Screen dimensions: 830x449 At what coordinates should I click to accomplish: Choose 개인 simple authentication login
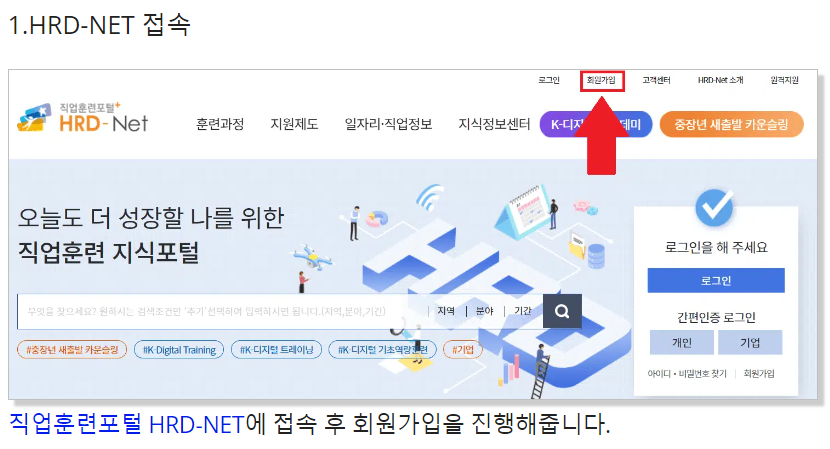point(682,343)
